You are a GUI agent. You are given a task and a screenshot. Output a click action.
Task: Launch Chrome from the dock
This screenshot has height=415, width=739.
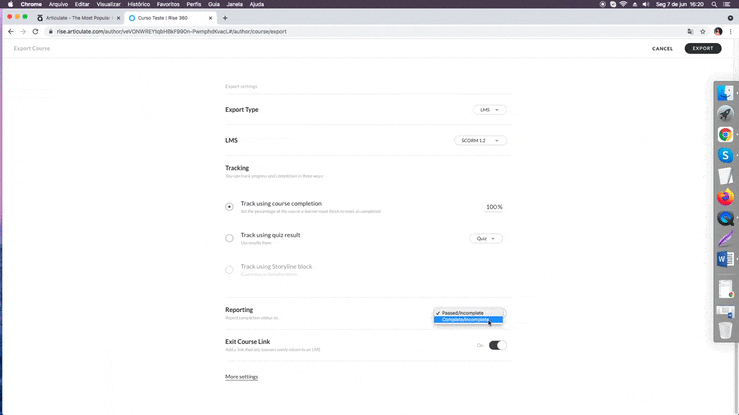coord(725,135)
